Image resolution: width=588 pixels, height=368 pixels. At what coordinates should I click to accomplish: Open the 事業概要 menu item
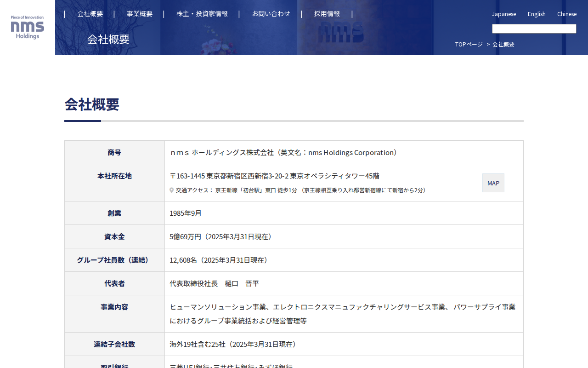pos(140,14)
